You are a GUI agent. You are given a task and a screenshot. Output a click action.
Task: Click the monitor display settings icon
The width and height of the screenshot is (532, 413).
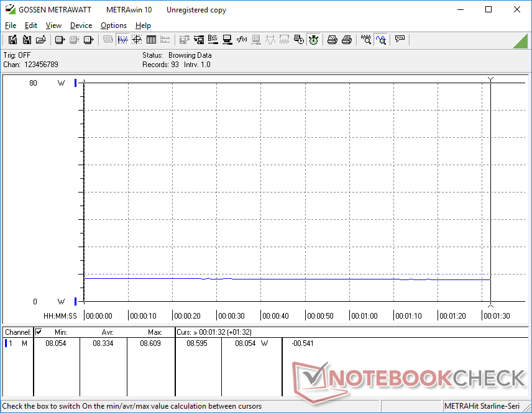[227, 40]
